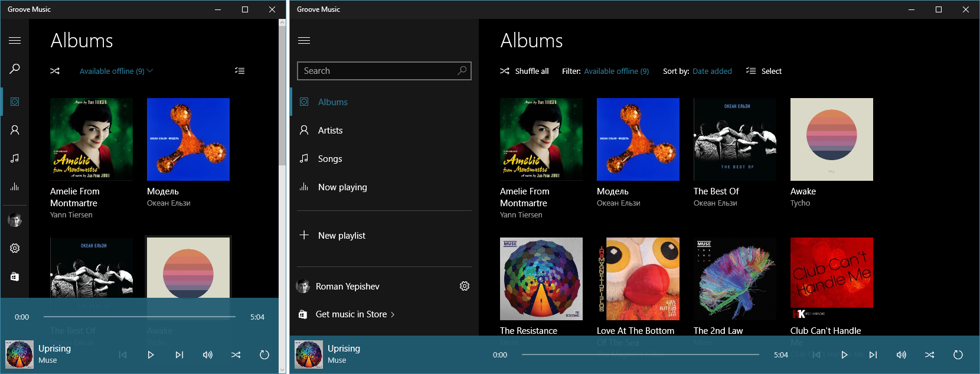Open The Best Of album cover in right window
This screenshot has height=374, width=980.
pos(735,139)
